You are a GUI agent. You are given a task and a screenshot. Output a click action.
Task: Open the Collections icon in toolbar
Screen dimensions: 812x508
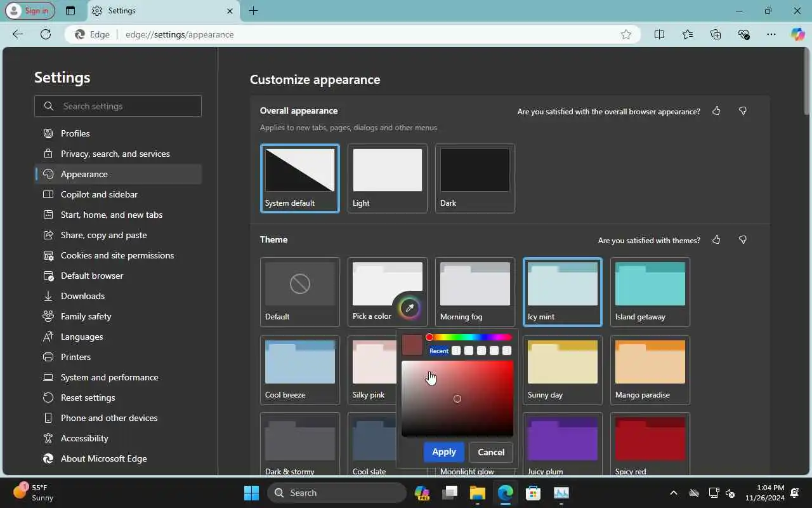pyautogui.click(x=716, y=34)
